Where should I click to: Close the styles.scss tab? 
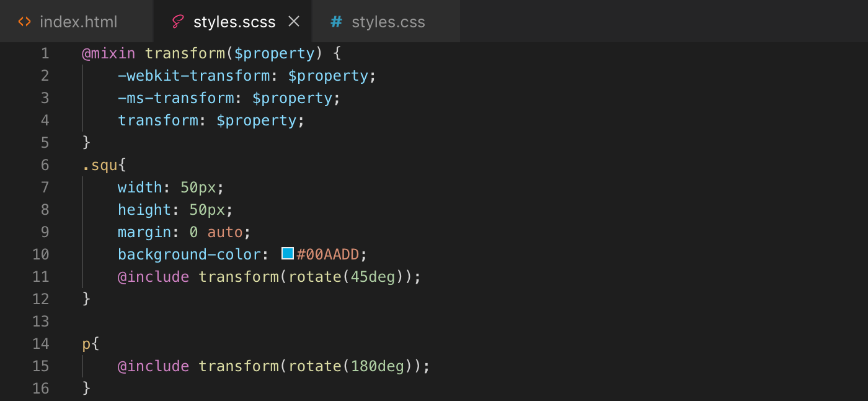pos(294,22)
